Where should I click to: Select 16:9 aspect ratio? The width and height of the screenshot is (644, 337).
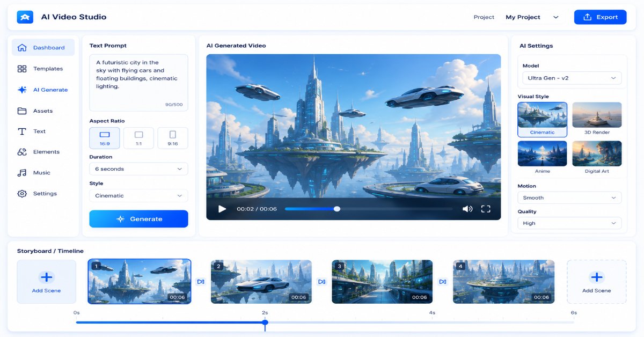pyautogui.click(x=105, y=138)
